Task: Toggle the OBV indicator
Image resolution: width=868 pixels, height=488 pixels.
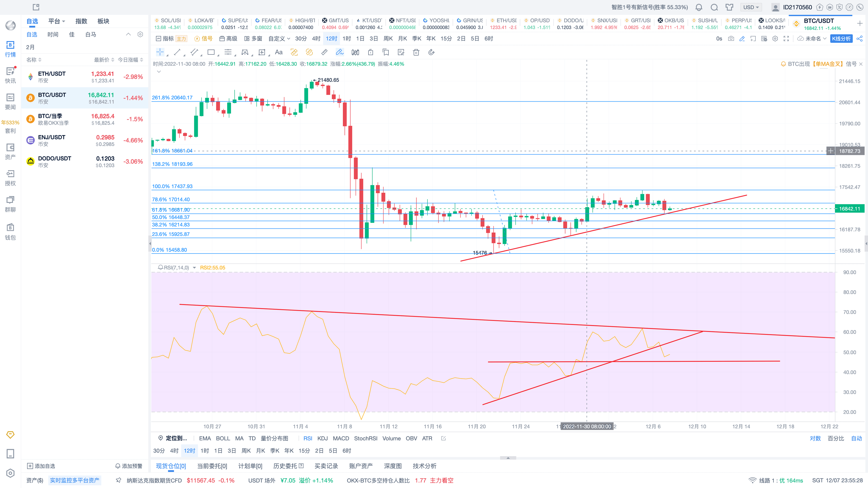Action: (x=411, y=439)
